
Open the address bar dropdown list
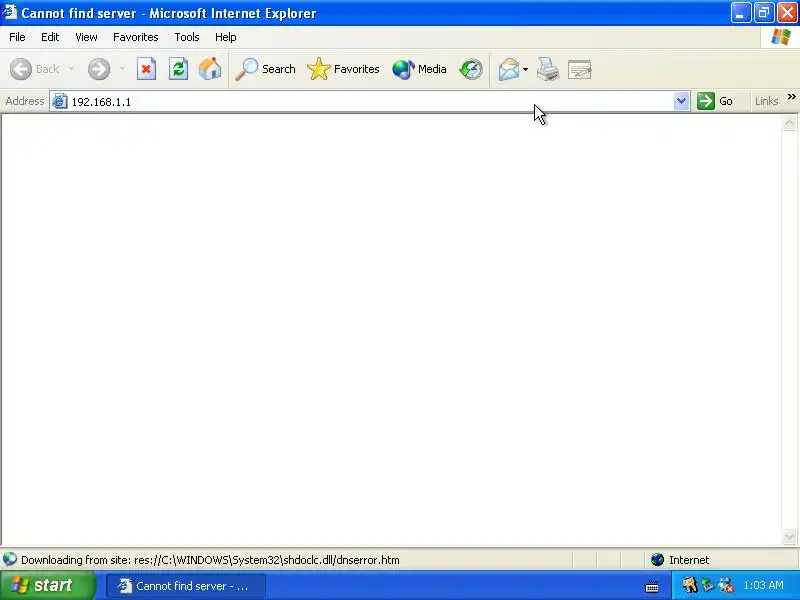(681, 101)
